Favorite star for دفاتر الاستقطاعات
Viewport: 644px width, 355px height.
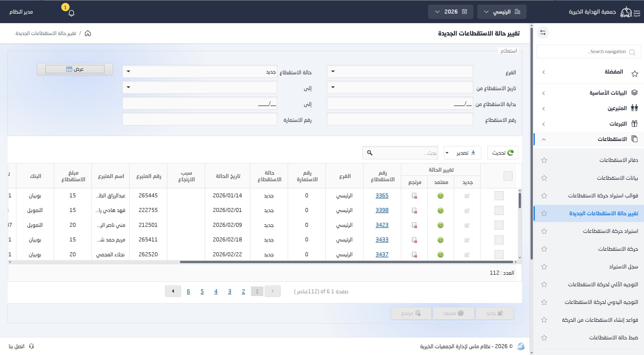click(544, 160)
